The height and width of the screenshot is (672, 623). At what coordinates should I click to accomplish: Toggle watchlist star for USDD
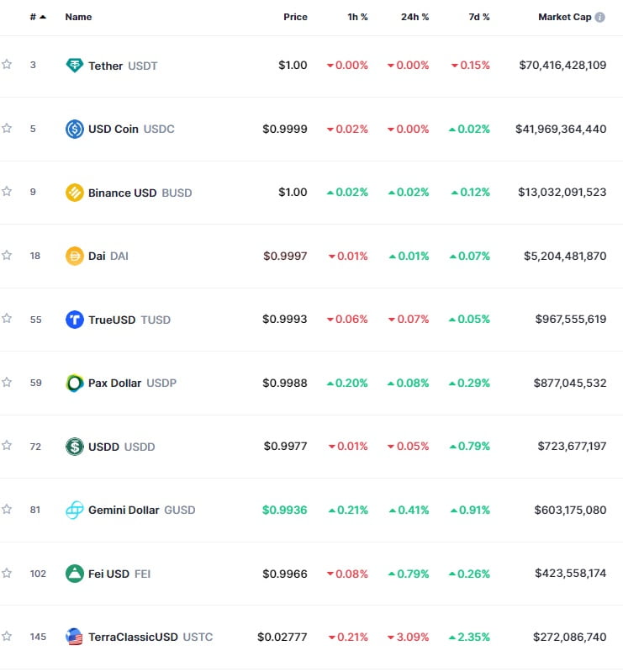[7, 446]
